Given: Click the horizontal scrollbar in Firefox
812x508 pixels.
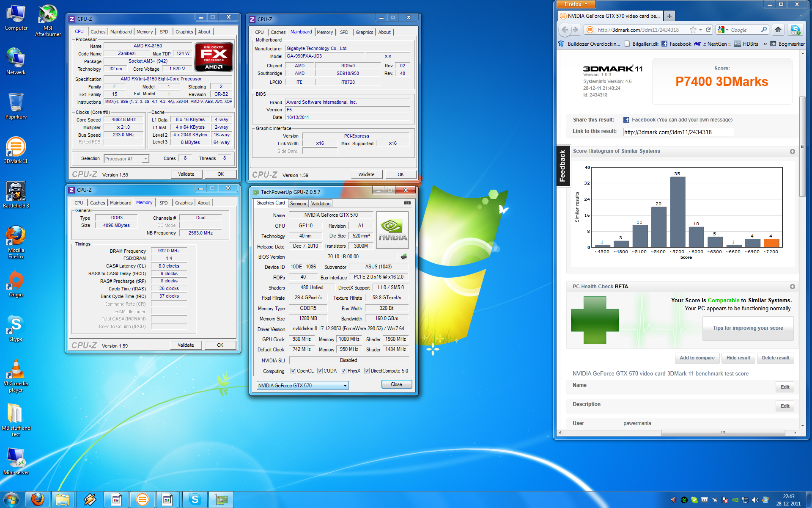Looking at the screenshot, I should click(723, 433).
